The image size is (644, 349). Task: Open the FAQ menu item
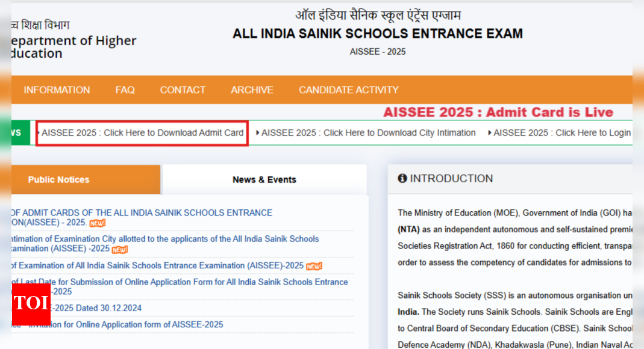pos(125,90)
